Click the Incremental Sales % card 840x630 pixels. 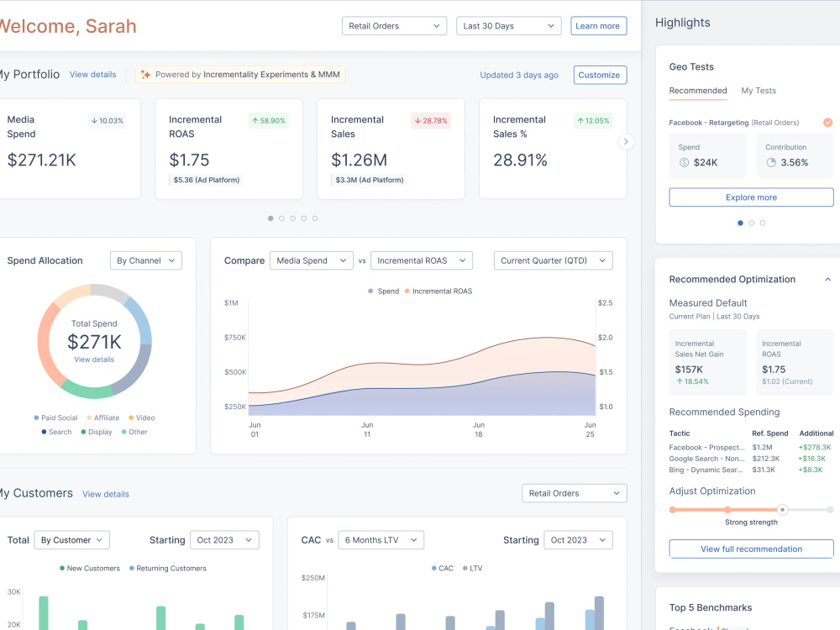(x=553, y=149)
